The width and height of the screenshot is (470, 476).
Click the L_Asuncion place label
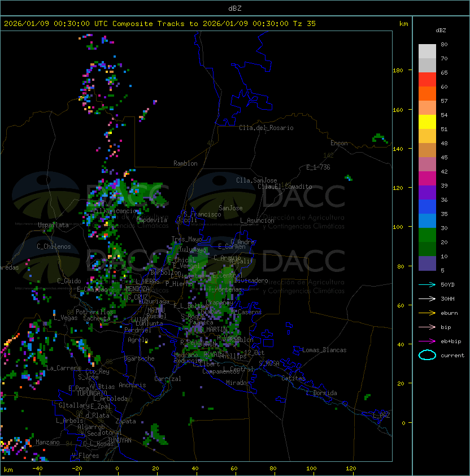257,220
